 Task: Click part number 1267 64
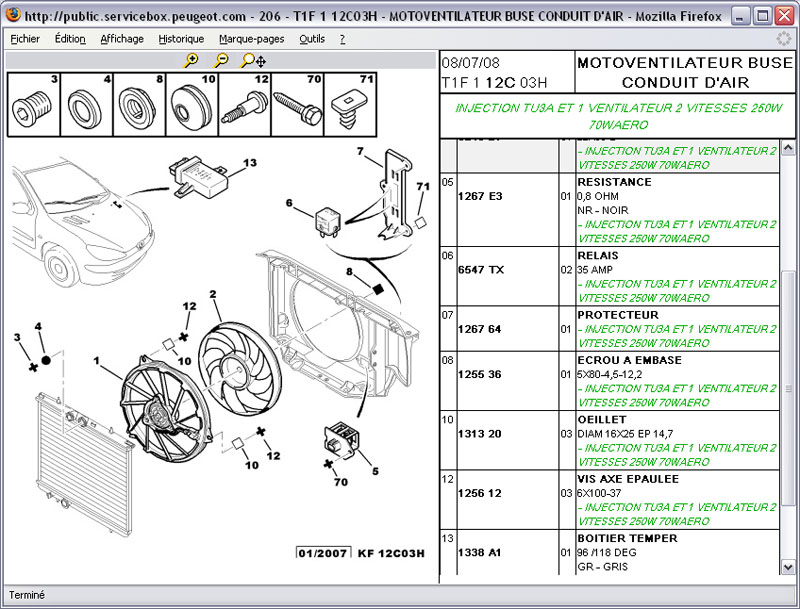(479, 329)
